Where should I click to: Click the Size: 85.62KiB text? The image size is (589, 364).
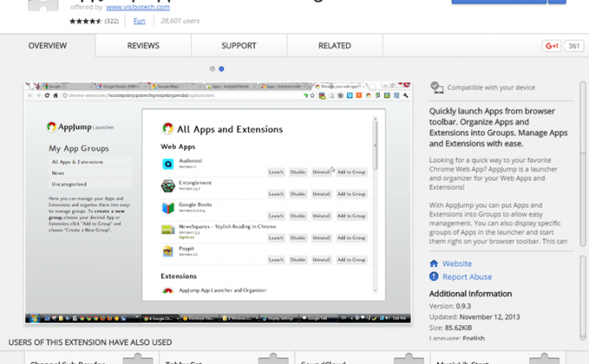click(450, 328)
